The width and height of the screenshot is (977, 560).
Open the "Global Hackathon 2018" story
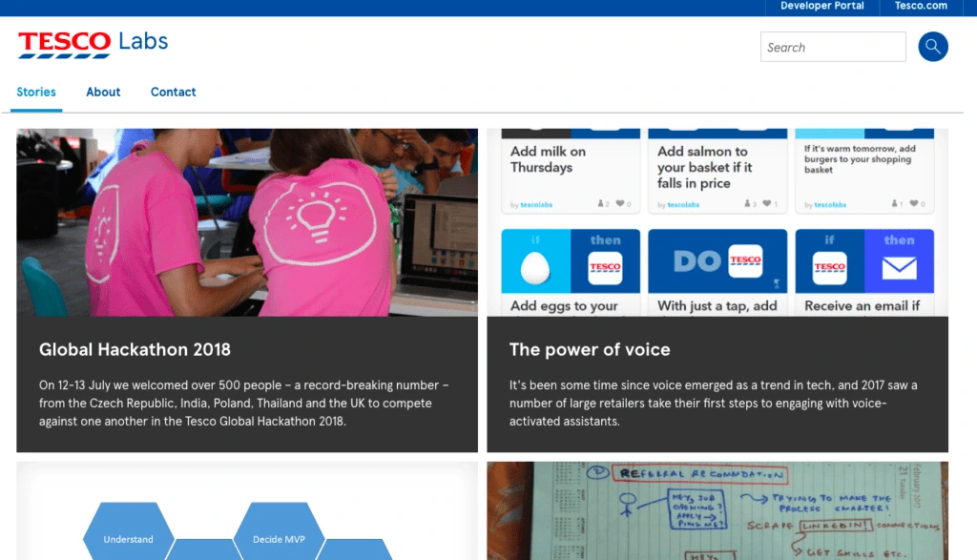pyautogui.click(x=135, y=349)
